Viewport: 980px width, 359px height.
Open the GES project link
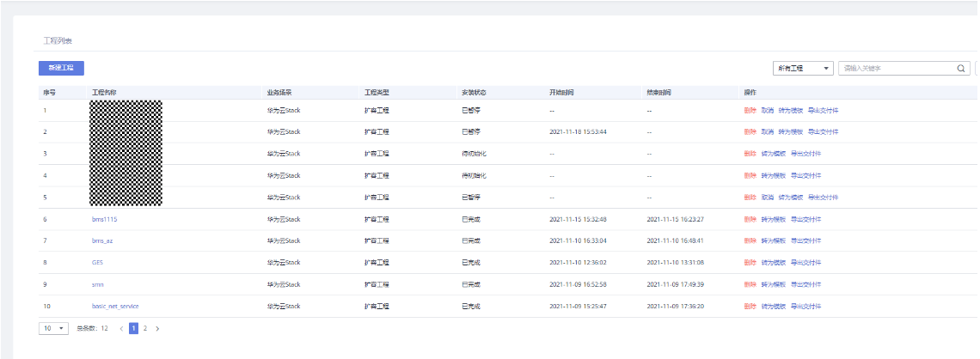coord(97,262)
